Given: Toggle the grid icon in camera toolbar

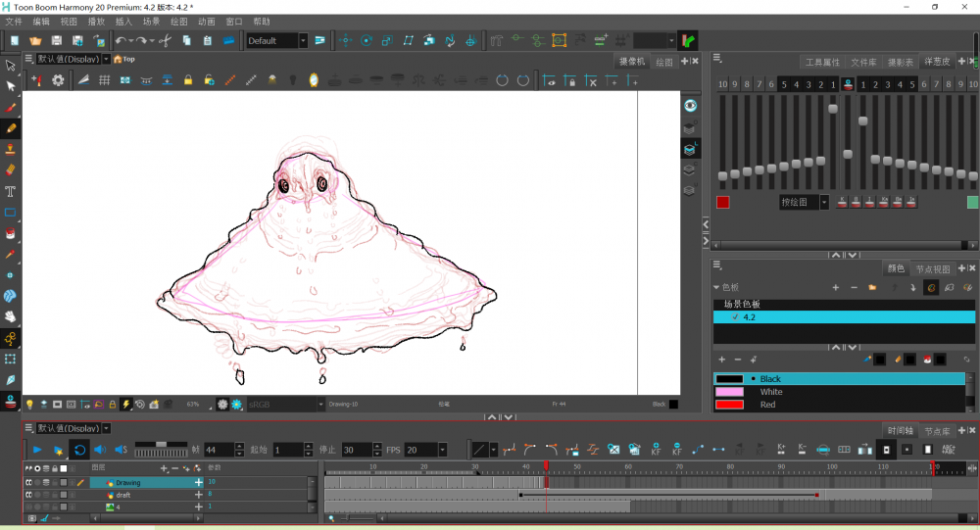Looking at the screenshot, I should click(x=104, y=80).
